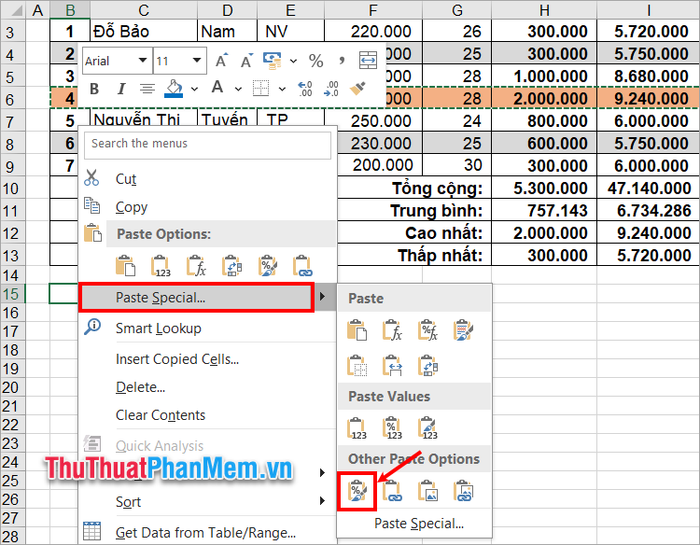Click Paste Special... at bottom of submenu
The image size is (700, 545).
(418, 523)
